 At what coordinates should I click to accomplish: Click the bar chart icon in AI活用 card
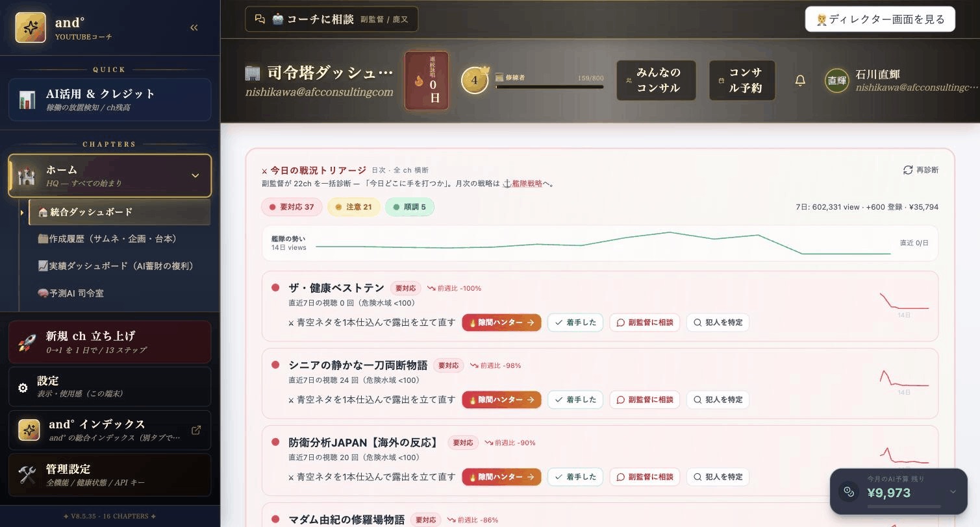click(x=27, y=100)
